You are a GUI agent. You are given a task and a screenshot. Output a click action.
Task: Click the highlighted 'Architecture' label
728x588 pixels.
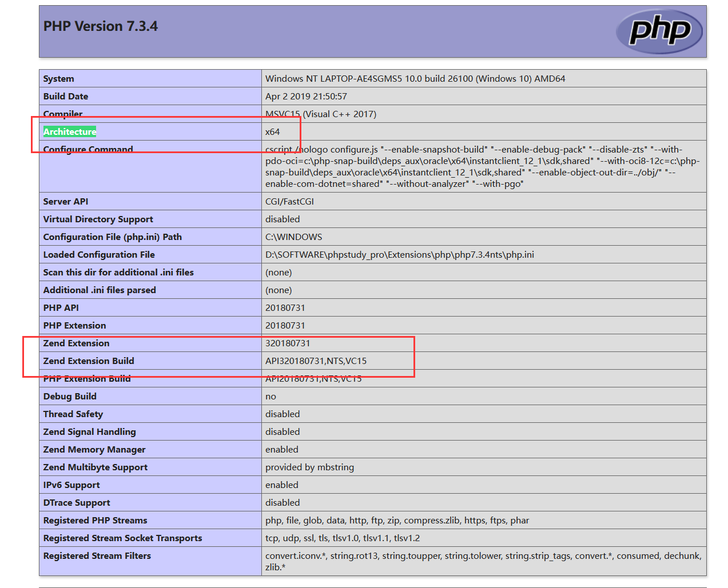point(70,132)
